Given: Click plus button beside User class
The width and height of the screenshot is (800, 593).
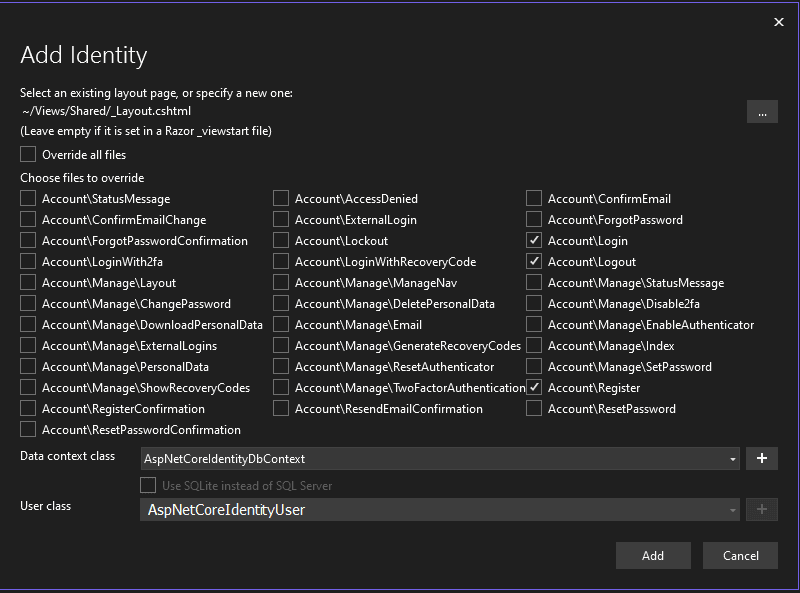Looking at the screenshot, I should [762, 509].
